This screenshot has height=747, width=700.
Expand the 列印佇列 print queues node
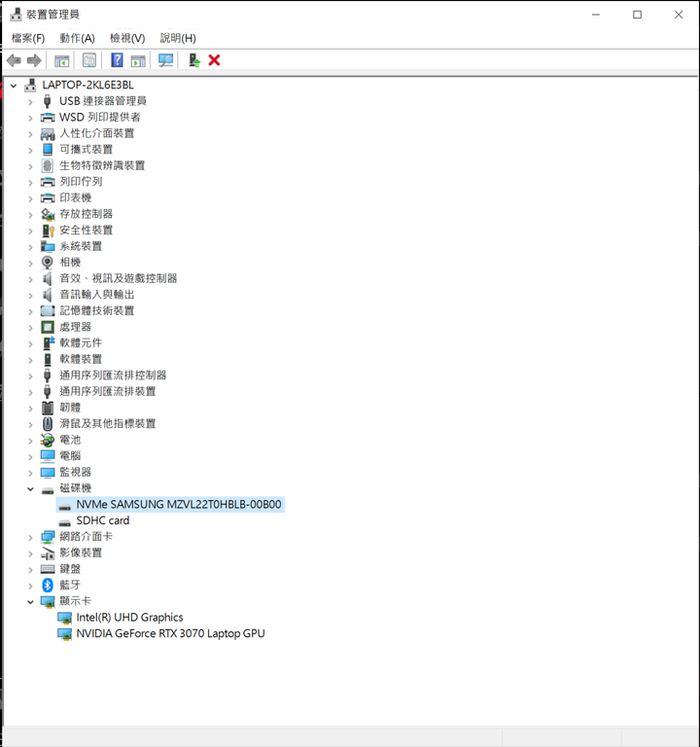click(30, 183)
